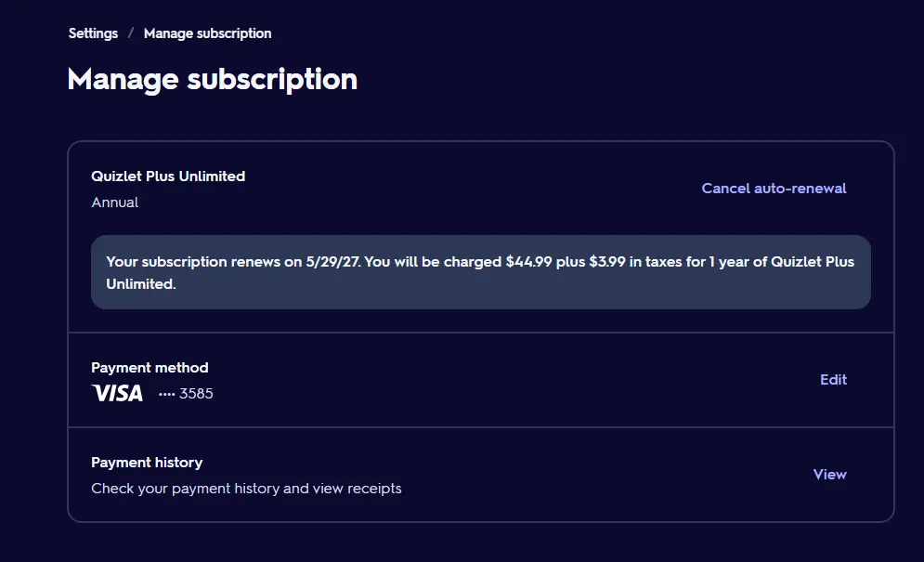Image resolution: width=924 pixels, height=562 pixels.
Task: Go back to Settings via breadcrumb
Action: tap(93, 33)
